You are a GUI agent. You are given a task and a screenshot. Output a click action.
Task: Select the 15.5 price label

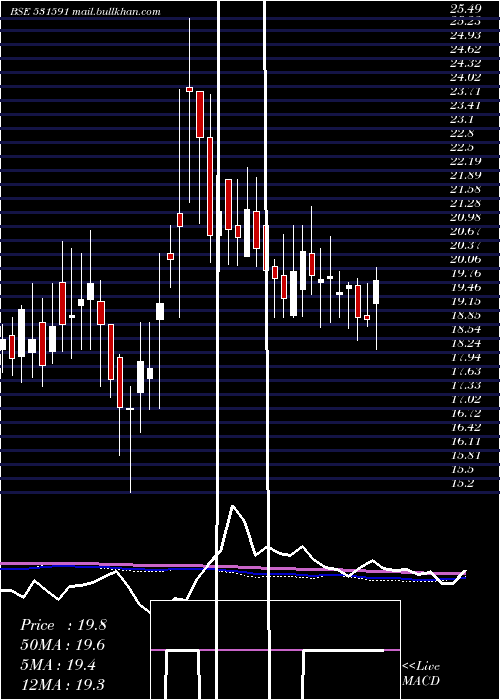462,469
